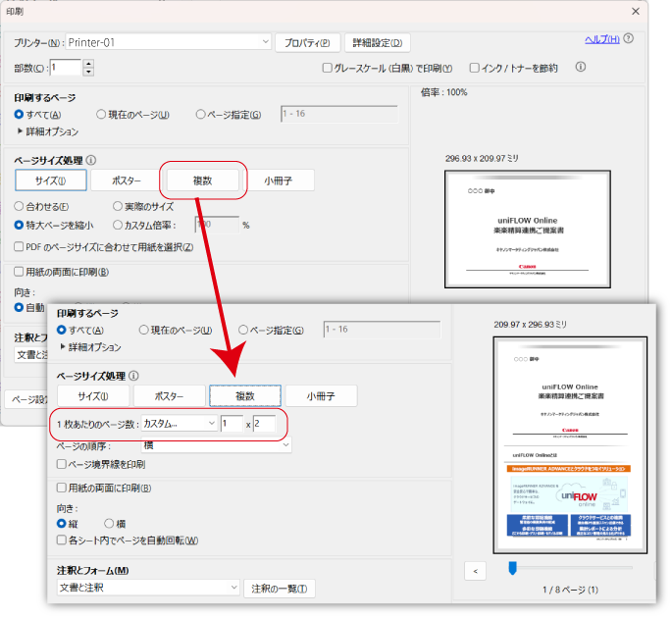Click info icon next to ページサイズ処理 in upper dialog
672x618 pixels.
pos(91,160)
